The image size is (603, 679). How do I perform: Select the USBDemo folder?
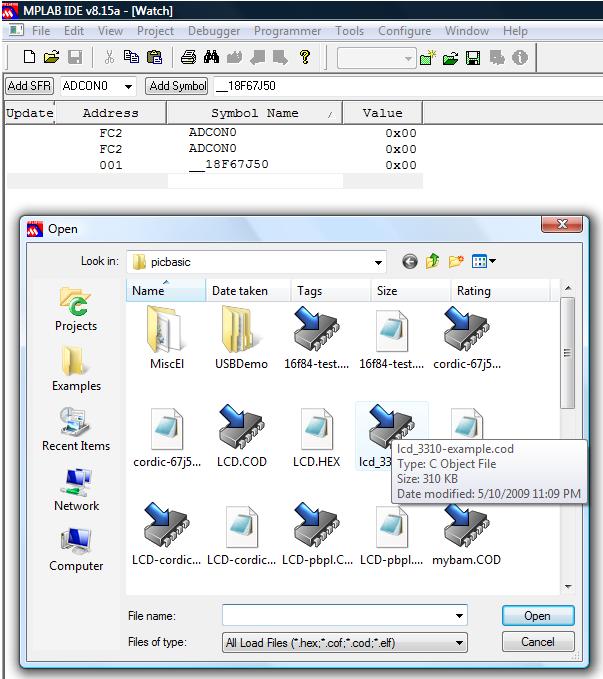pyautogui.click(x=241, y=337)
